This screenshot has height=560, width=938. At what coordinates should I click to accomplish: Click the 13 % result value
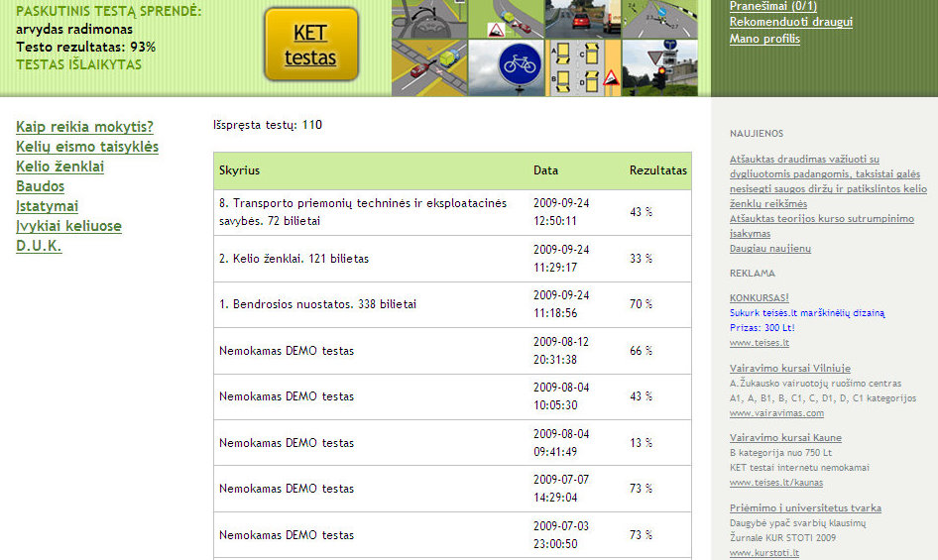coord(641,443)
